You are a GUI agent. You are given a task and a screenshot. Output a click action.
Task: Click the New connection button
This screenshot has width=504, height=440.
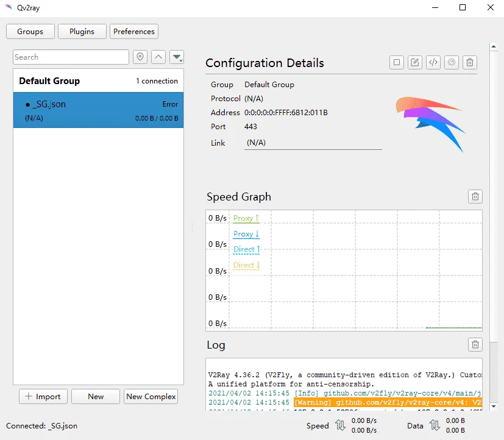[96, 396]
